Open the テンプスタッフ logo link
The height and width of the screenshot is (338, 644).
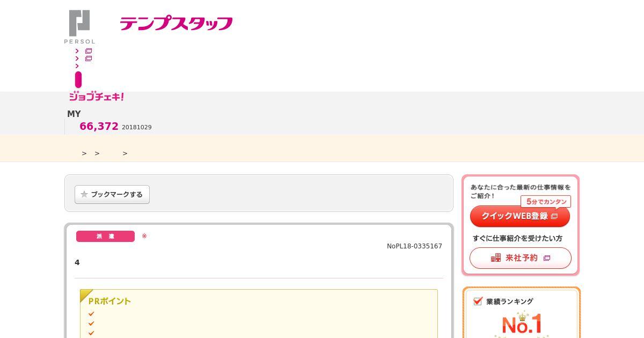click(x=176, y=24)
